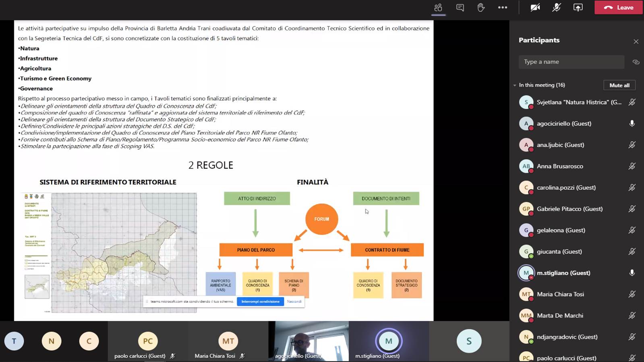Collapse the In this meeting list
The height and width of the screenshot is (362, 644).
pos(515,85)
